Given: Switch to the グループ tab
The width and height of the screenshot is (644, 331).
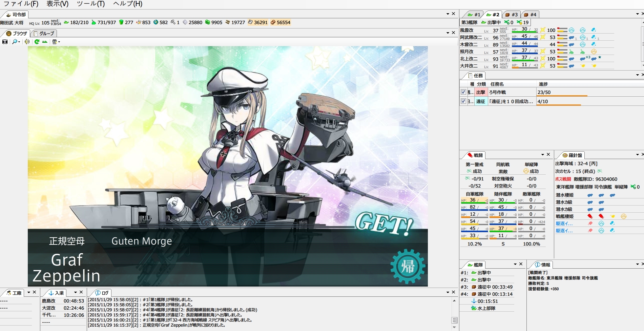Looking at the screenshot, I should [44, 34].
